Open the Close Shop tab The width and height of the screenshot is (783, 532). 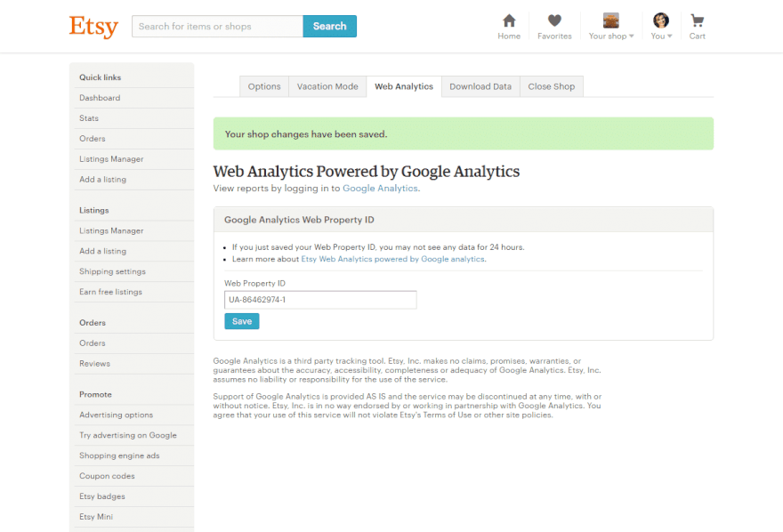coord(552,86)
